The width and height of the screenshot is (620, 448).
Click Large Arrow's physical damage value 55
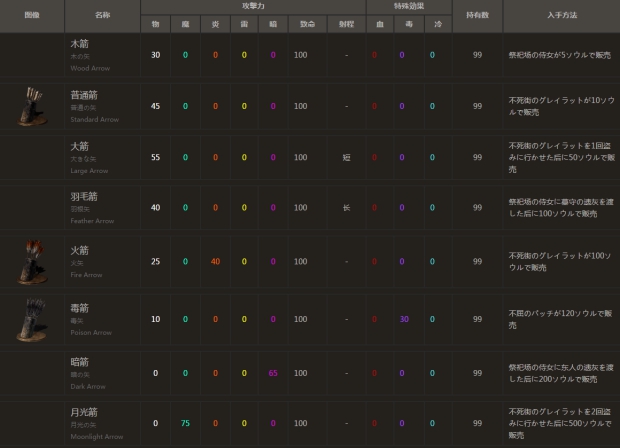tap(155, 157)
